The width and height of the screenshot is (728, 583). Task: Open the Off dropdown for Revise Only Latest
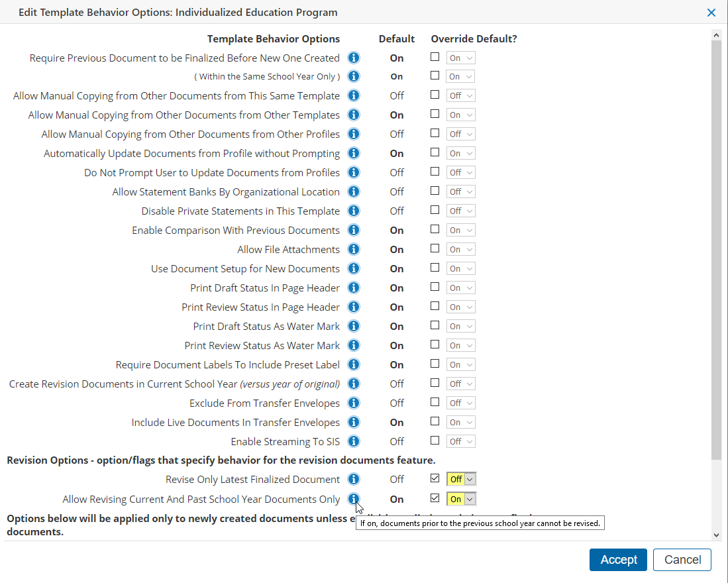460,478
